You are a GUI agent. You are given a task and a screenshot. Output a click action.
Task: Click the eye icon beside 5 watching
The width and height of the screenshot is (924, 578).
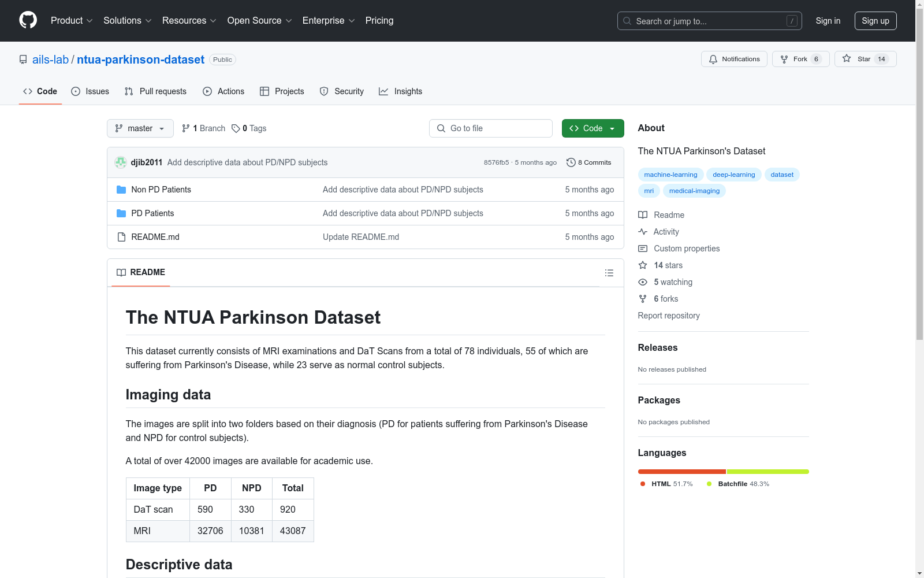click(x=643, y=282)
